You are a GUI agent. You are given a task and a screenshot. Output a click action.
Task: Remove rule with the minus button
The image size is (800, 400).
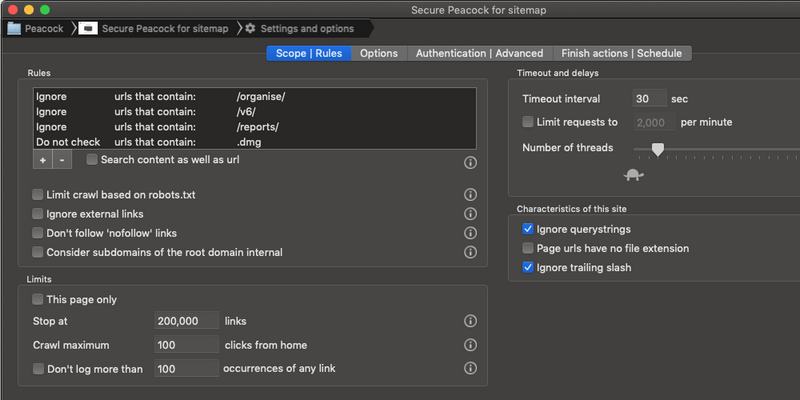click(x=61, y=160)
